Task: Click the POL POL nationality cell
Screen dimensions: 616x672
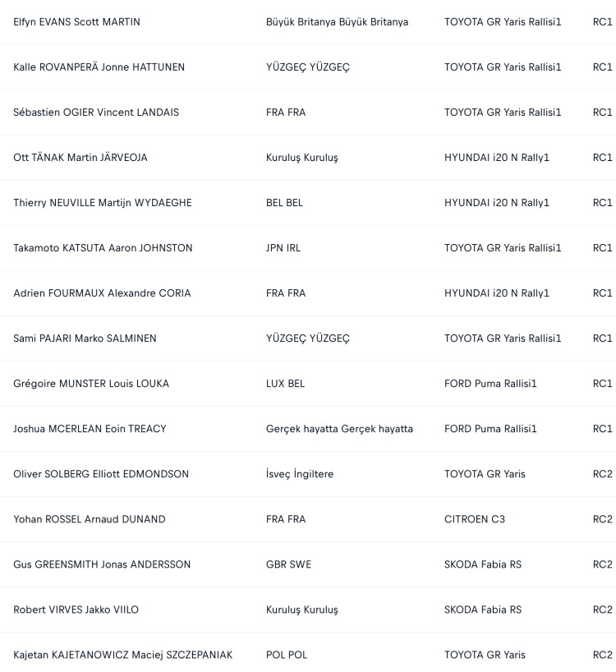Action: 287,655
